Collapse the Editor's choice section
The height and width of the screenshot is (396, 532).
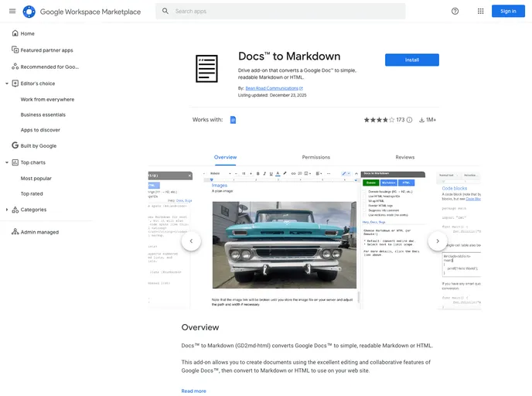(x=6, y=84)
